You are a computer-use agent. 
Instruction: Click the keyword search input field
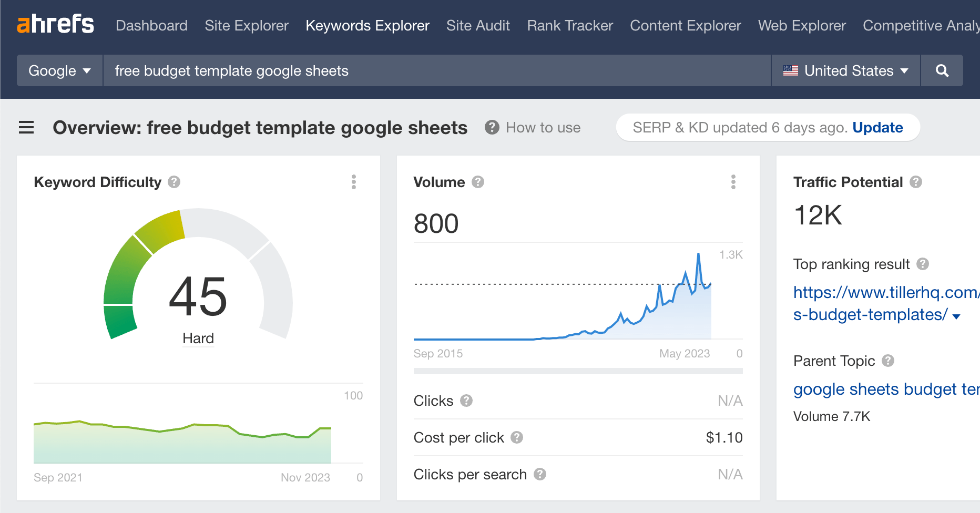coord(436,71)
